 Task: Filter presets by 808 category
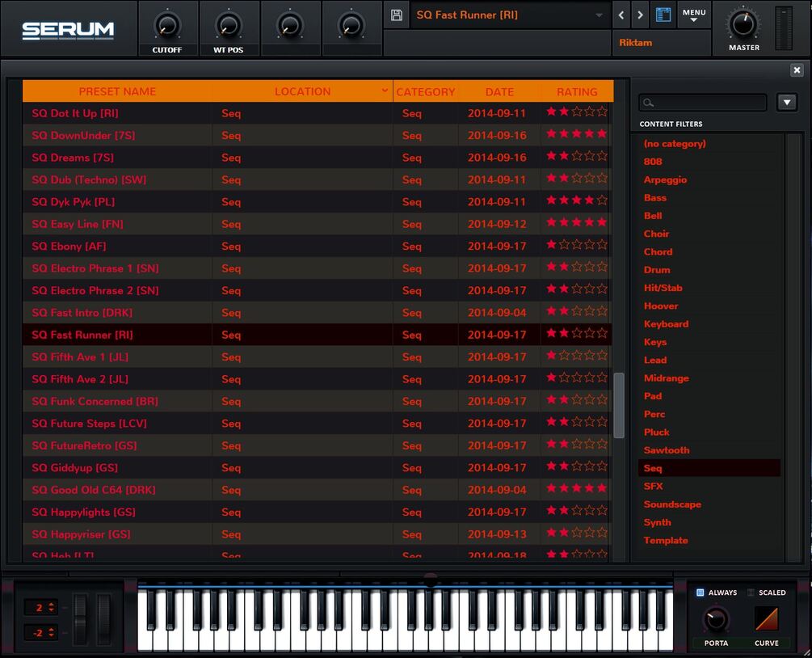653,162
